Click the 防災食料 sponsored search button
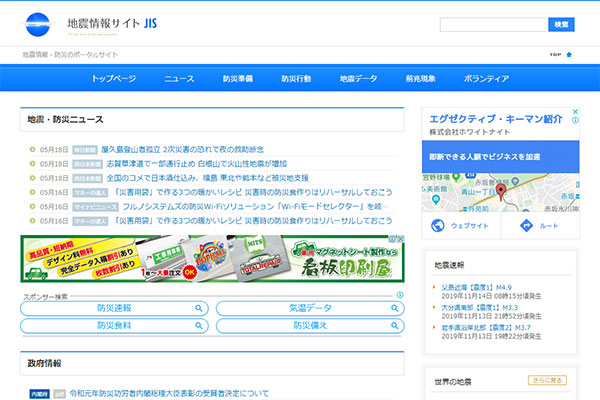This screenshot has height=400, width=600. tap(113, 325)
